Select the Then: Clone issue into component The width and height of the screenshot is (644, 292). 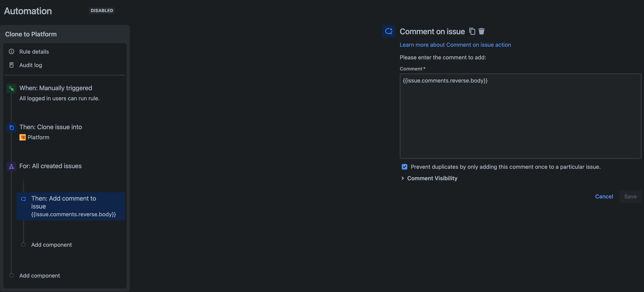[51, 127]
